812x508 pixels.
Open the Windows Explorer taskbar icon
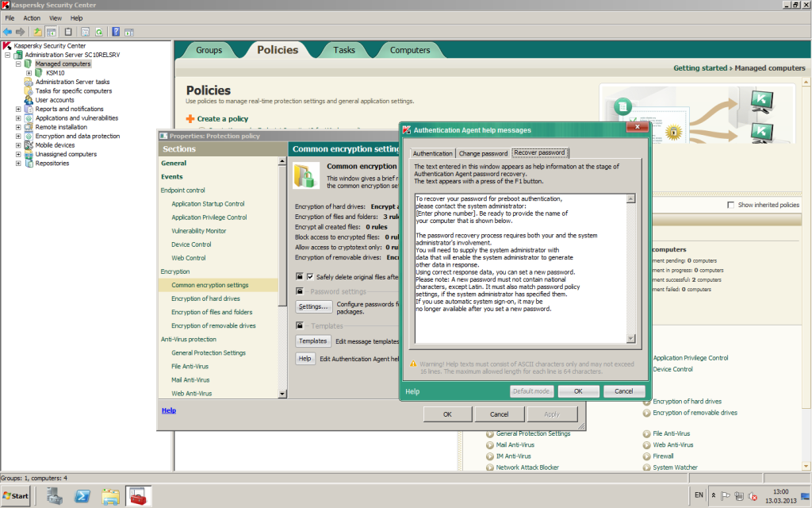tap(110, 496)
